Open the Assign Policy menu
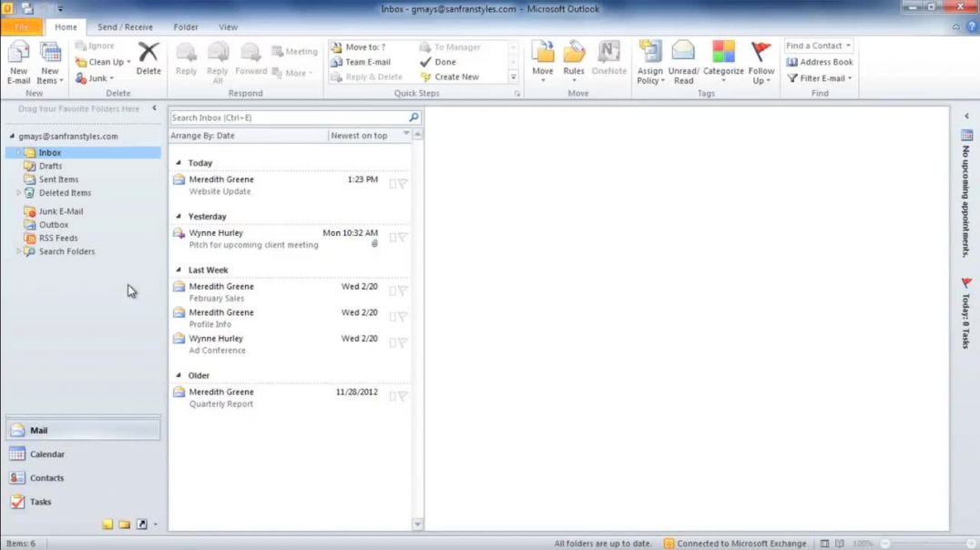Viewport: 980px width, 550px height. point(650,63)
